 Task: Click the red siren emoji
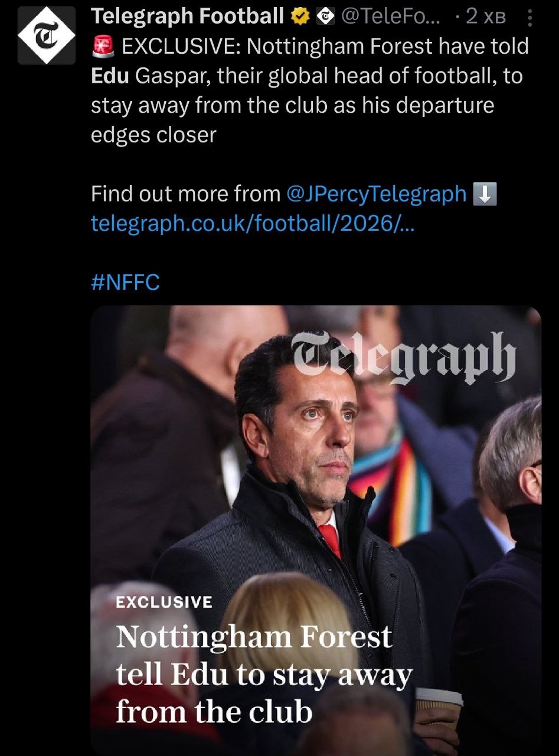point(103,46)
